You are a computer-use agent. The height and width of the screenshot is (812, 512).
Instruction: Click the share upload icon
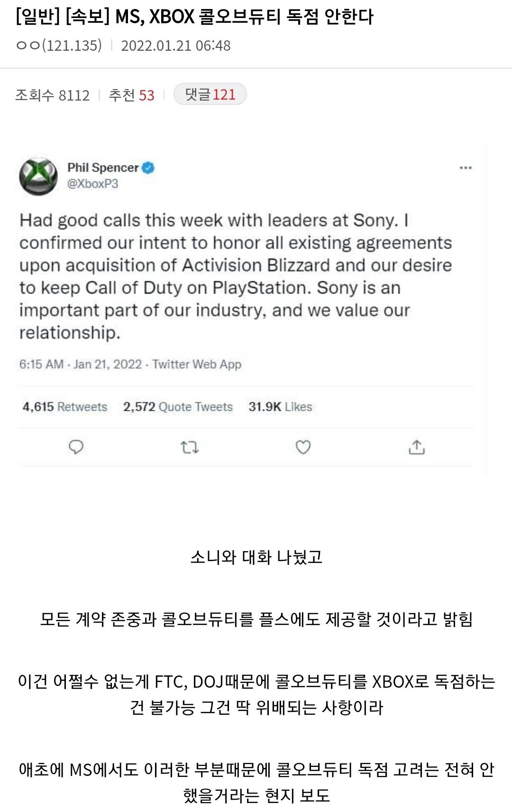pyautogui.click(x=416, y=447)
